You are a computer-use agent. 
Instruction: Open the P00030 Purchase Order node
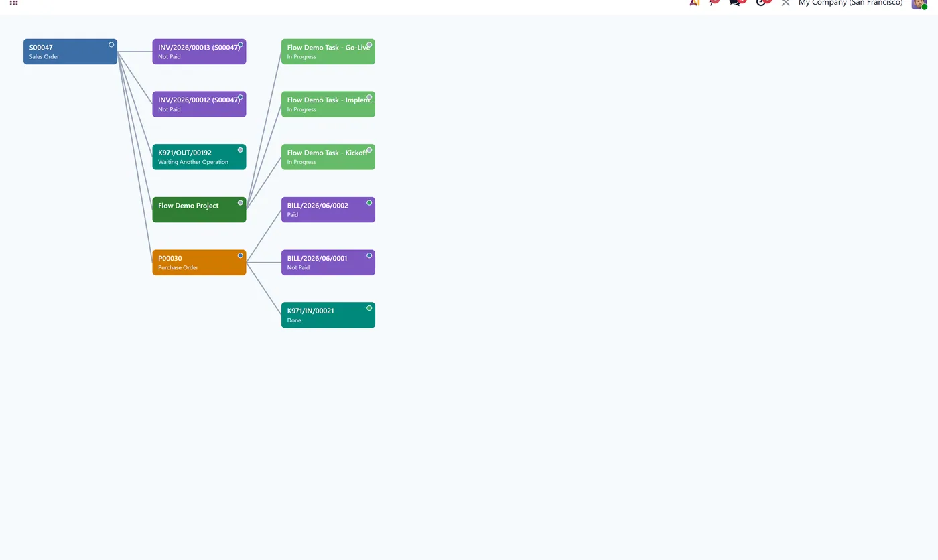click(199, 263)
